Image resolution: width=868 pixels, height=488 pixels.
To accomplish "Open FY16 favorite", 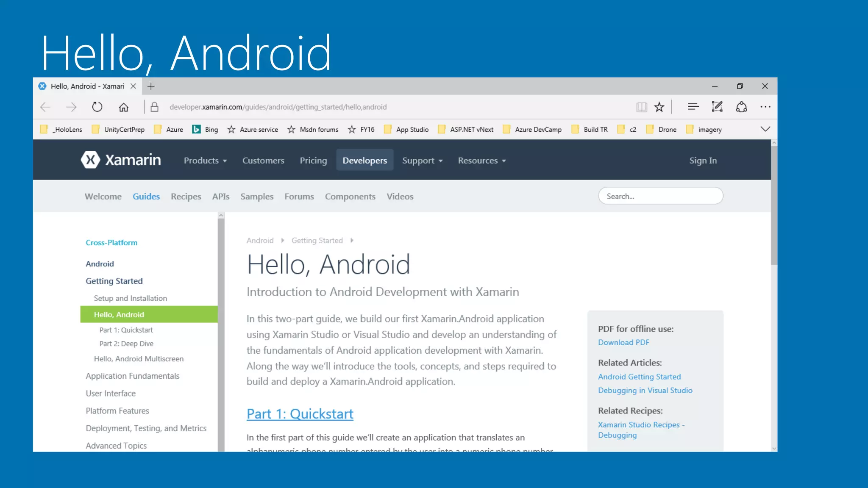I will click(x=361, y=130).
